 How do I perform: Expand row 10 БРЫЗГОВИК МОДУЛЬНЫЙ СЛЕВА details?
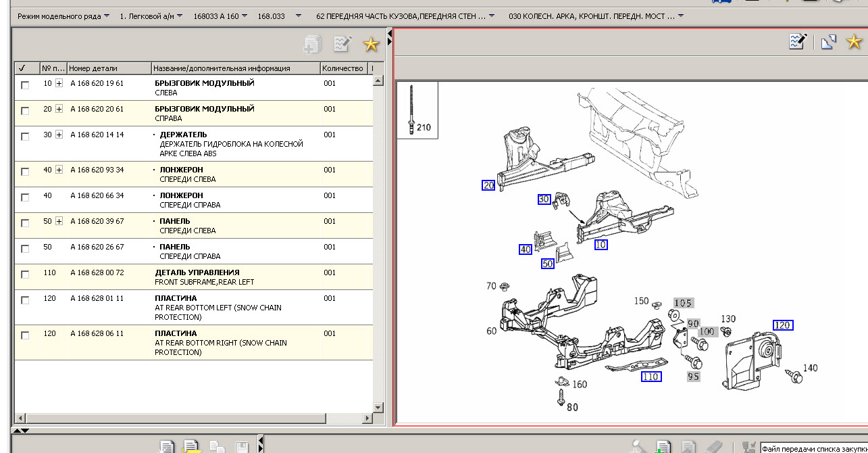click(59, 83)
